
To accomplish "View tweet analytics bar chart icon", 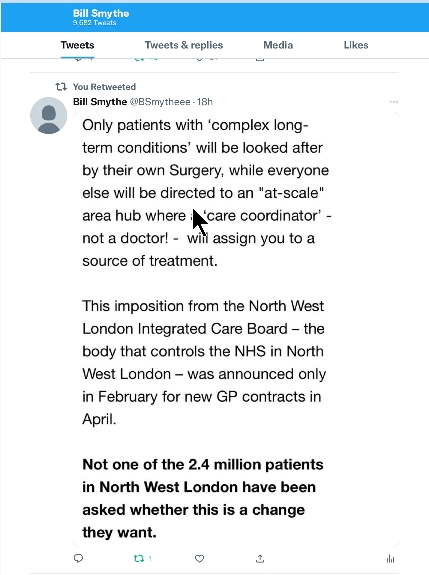I will 390,558.
